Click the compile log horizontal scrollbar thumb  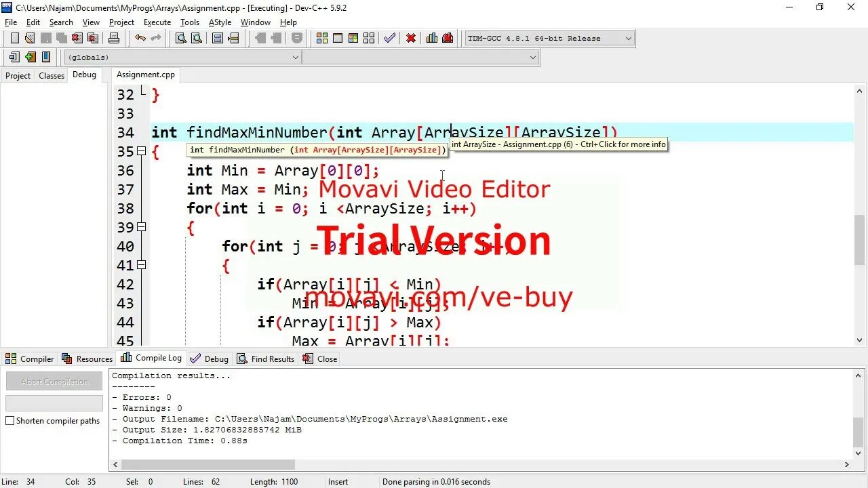208,465
